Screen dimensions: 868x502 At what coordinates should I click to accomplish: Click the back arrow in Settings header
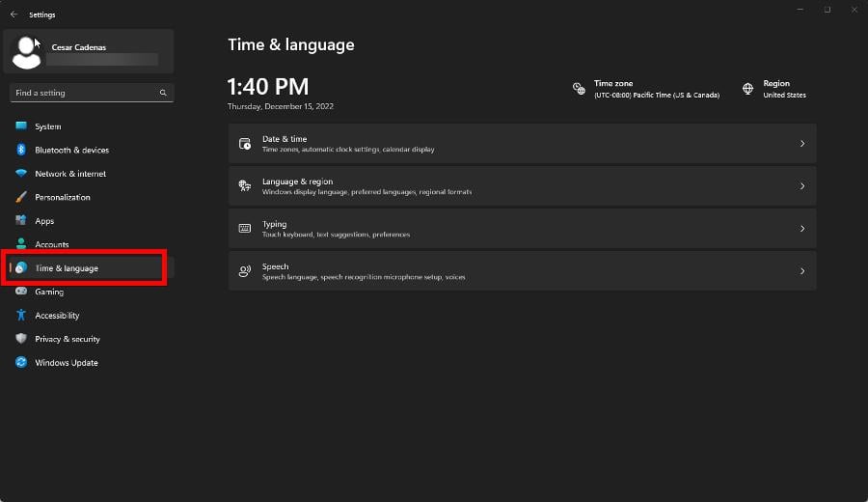coord(14,14)
